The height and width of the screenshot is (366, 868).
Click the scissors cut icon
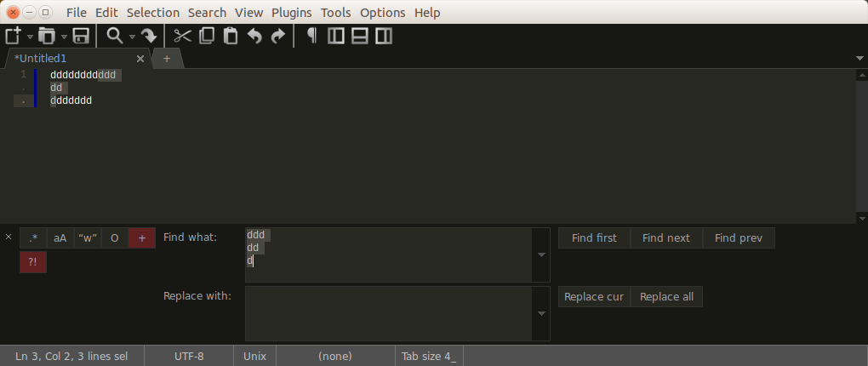[182, 36]
